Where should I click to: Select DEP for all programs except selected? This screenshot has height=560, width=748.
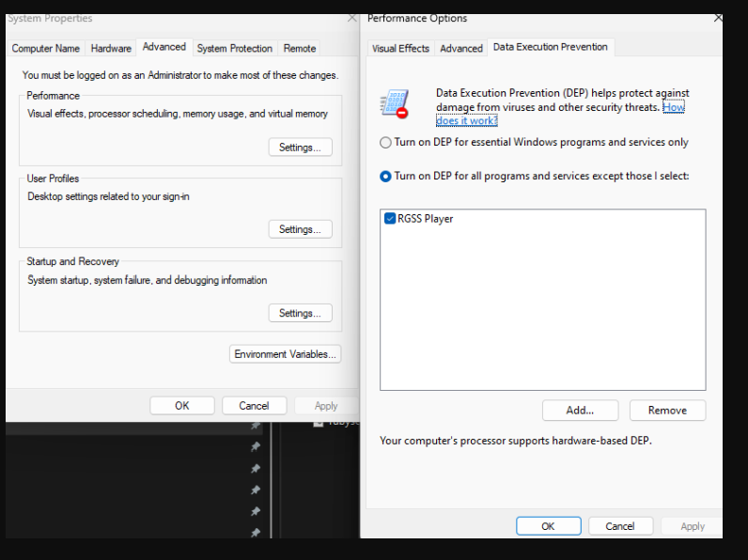[385, 176]
